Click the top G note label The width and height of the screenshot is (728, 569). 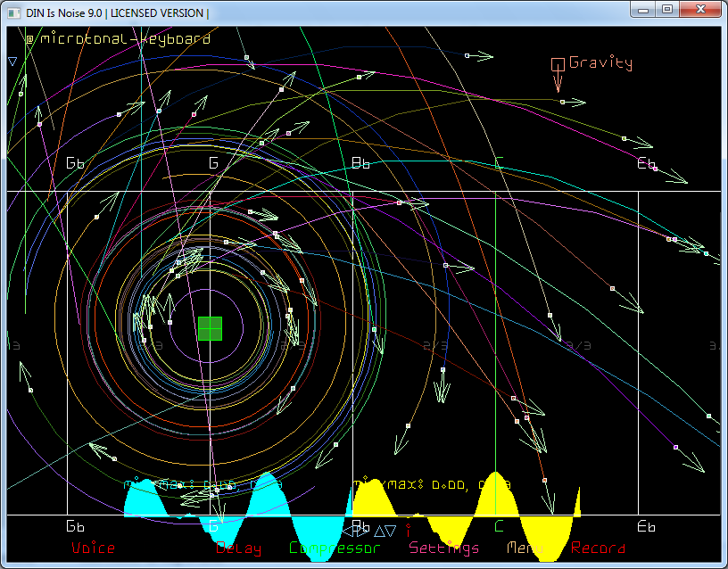tap(213, 163)
